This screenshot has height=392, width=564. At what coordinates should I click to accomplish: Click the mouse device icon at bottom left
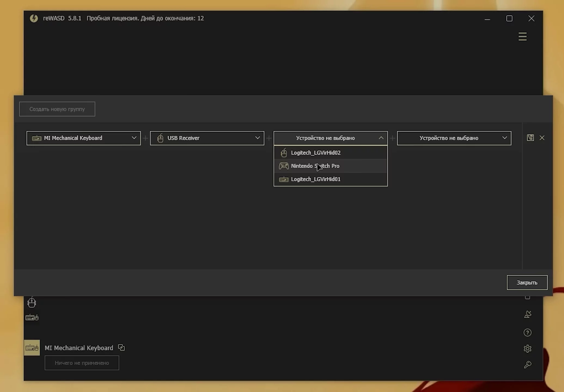pyautogui.click(x=32, y=303)
